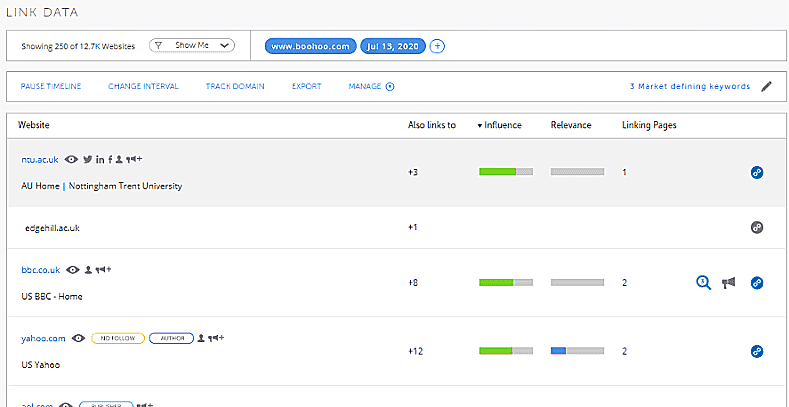Edit market defining keywords with pencil icon
Viewport: 789px width, 407px height.
(x=766, y=87)
